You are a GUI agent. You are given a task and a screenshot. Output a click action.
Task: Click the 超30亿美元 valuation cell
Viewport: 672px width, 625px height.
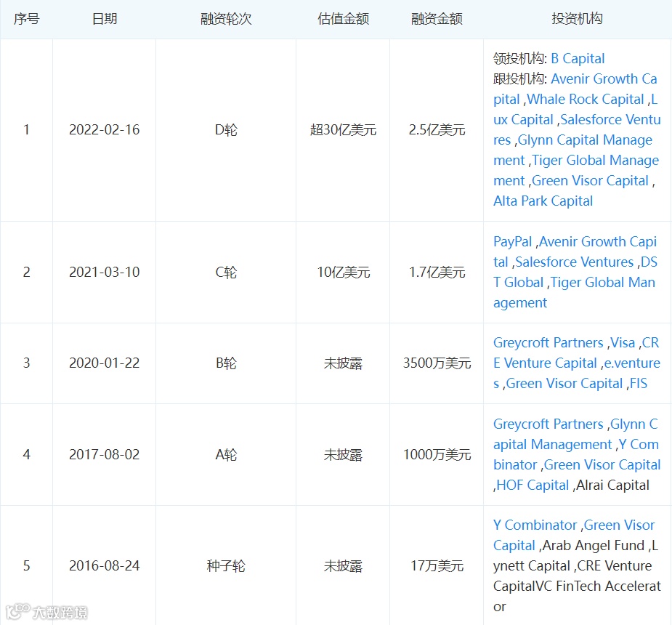click(x=343, y=130)
